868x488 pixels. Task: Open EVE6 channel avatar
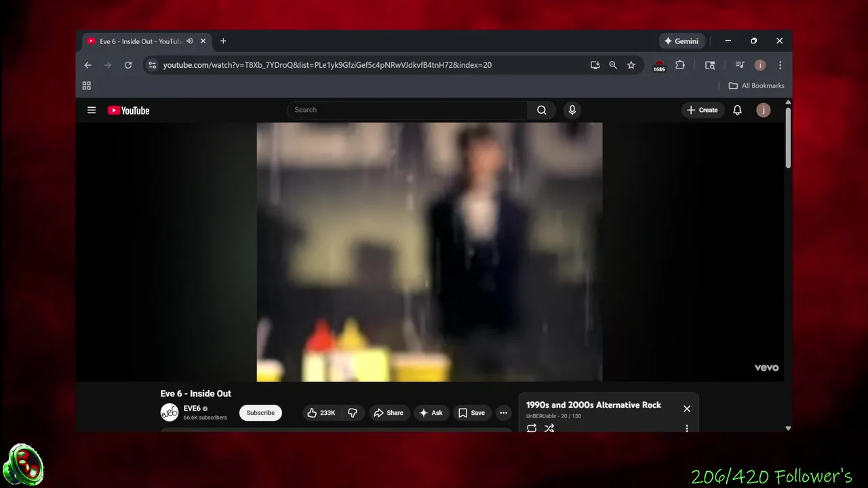coord(170,412)
